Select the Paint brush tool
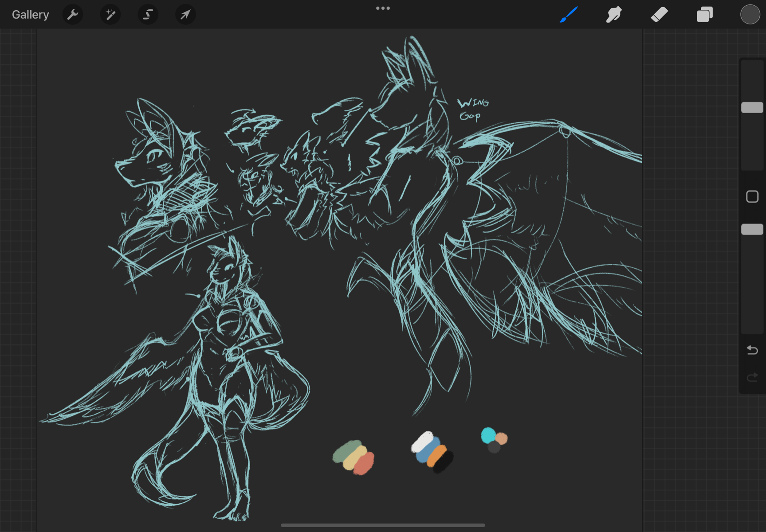 coord(569,15)
